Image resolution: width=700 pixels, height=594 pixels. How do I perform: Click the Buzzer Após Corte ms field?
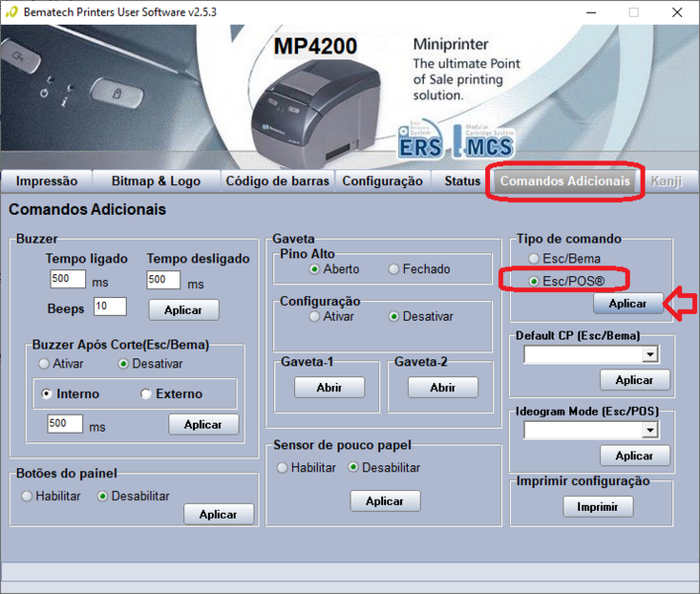64,424
